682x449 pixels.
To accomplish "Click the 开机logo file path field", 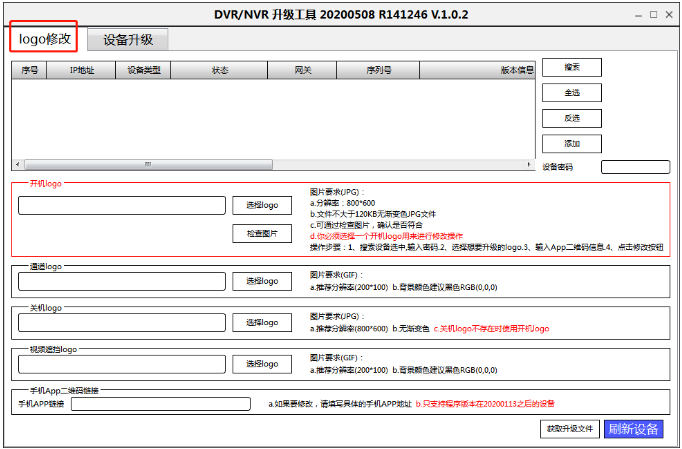I will (122, 205).
